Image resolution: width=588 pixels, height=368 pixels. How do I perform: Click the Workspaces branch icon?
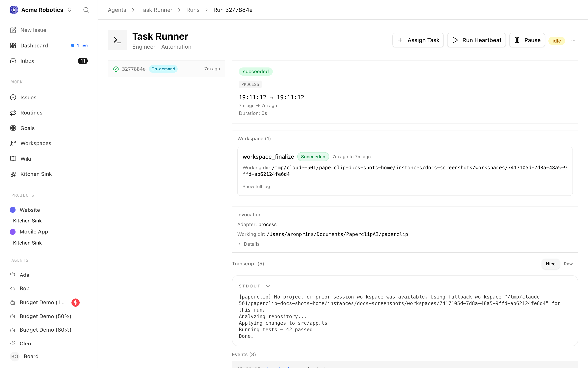click(13, 143)
